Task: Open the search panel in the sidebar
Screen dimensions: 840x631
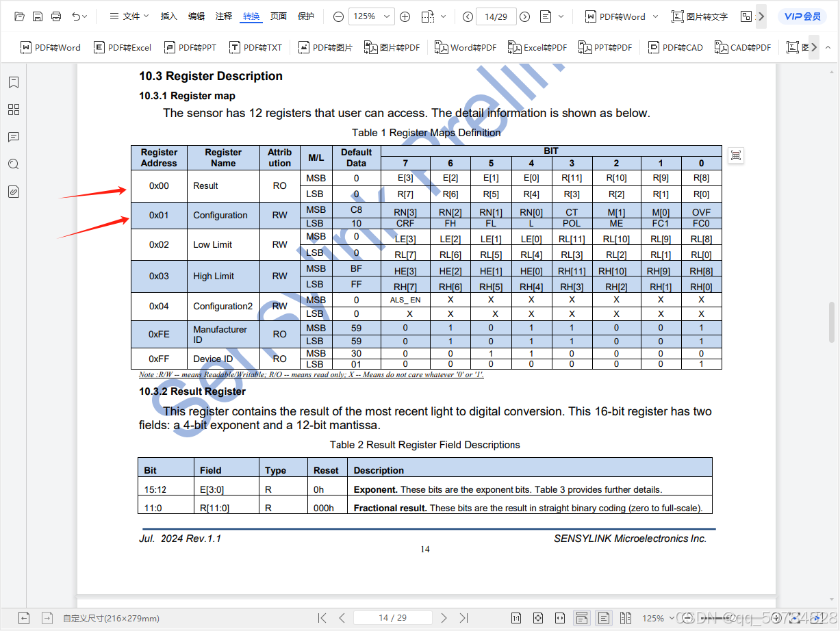Action: [14, 164]
